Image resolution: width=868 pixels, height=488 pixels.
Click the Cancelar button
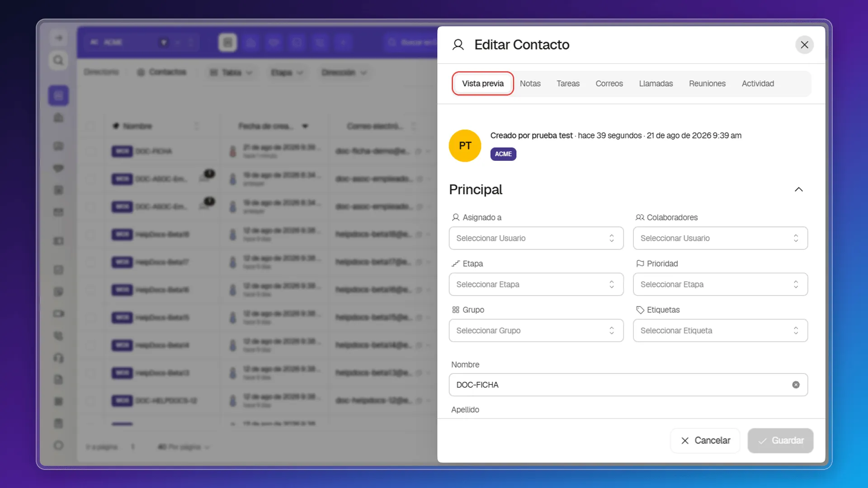pos(705,441)
